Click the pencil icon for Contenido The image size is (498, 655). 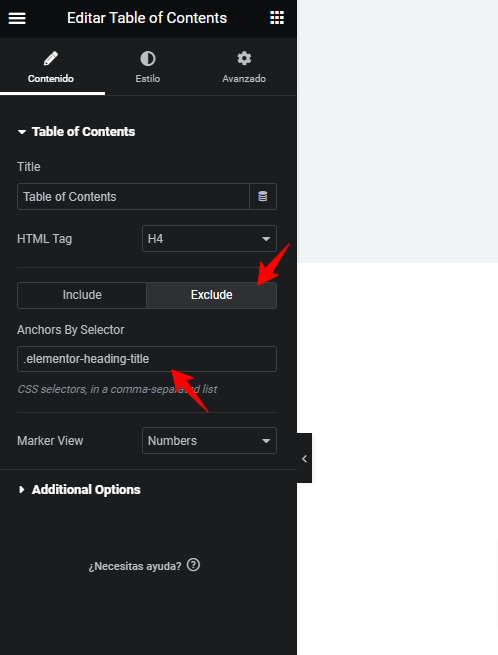(51, 58)
